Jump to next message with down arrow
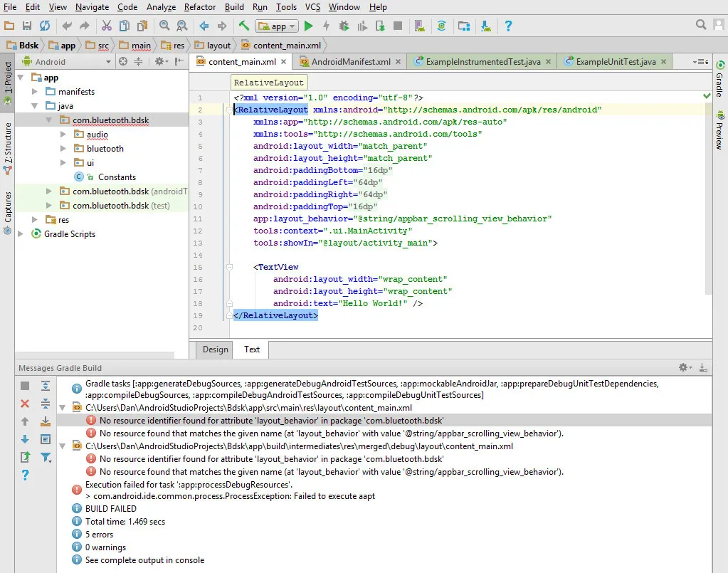The height and width of the screenshot is (573, 728). [25, 439]
